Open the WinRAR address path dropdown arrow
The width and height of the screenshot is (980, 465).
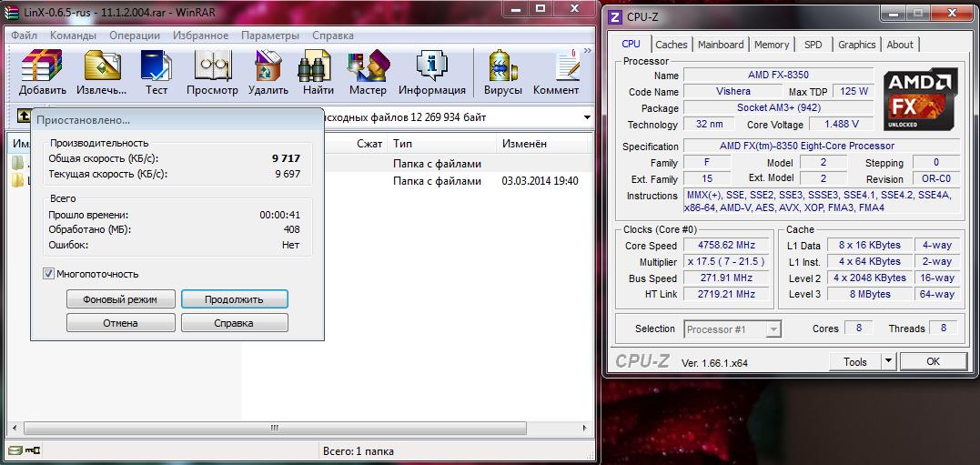click(587, 116)
